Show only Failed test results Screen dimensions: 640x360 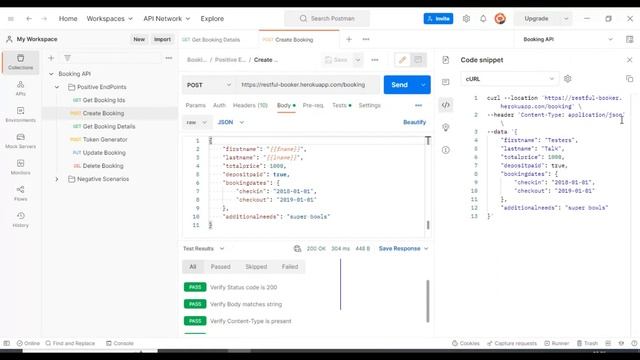(290, 267)
